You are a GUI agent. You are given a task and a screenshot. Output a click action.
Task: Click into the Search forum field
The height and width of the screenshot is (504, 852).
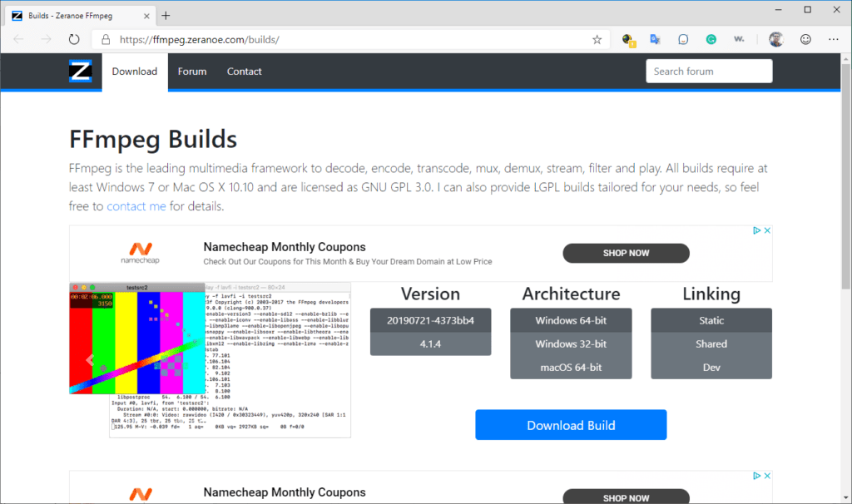(x=709, y=72)
